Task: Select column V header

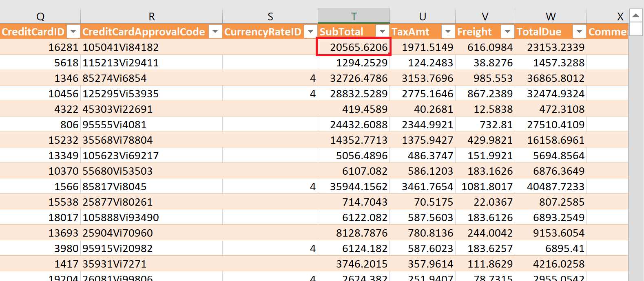Action: (x=485, y=16)
